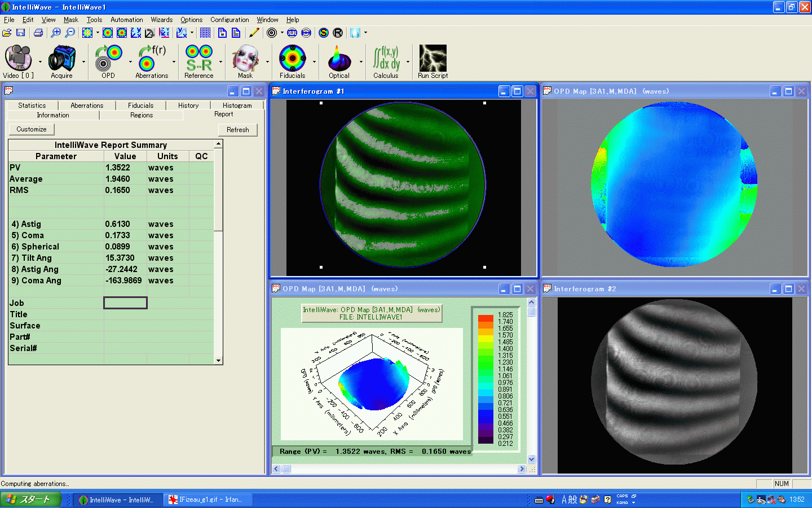Open the Configuration menu
Viewport: 812px width, 508px height.
pyautogui.click(x=230, y=20)
